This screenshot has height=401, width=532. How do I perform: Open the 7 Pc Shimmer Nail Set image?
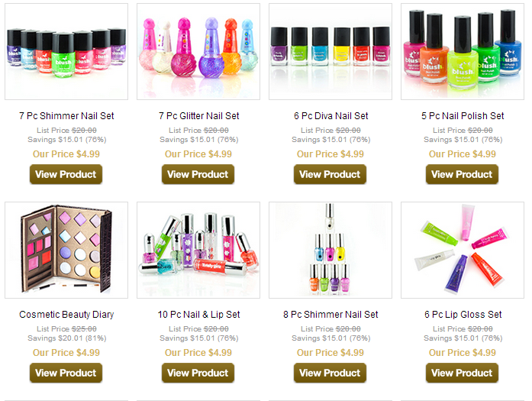66,52
